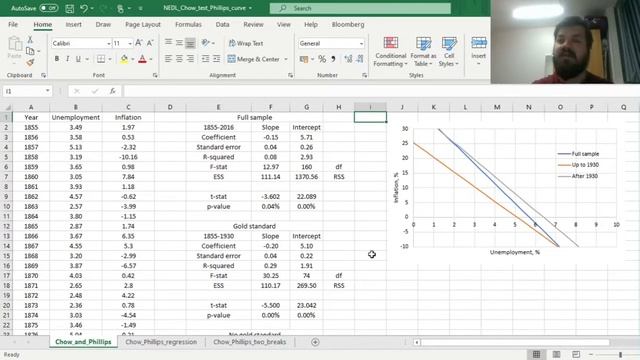Viewport: 640px width, 360px height.
Task: Open the Merge & Center dropdown arrow
Action: pos(286,59)
